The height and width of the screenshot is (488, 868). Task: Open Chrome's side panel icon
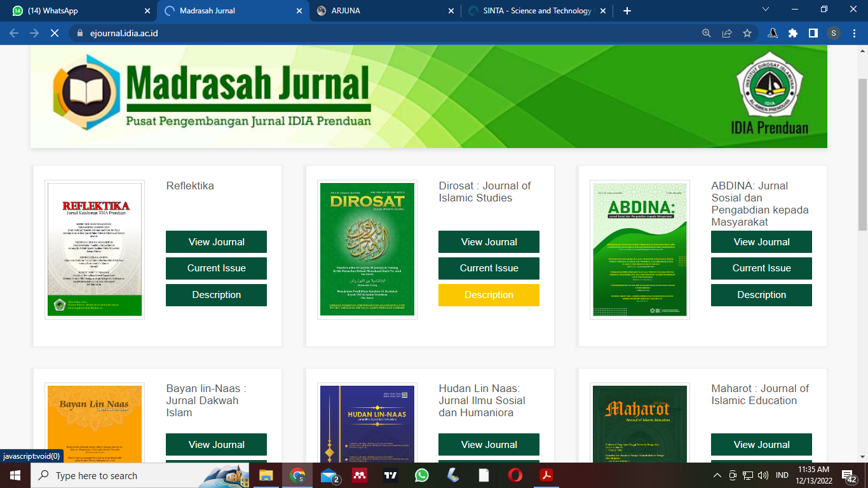tap(813, 33)
